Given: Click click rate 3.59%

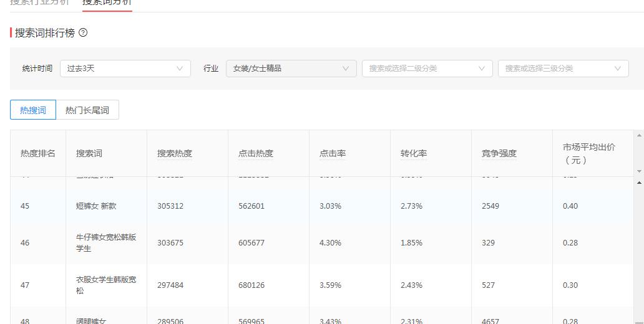Looking at the screenshot, I should tap(330, 285).
